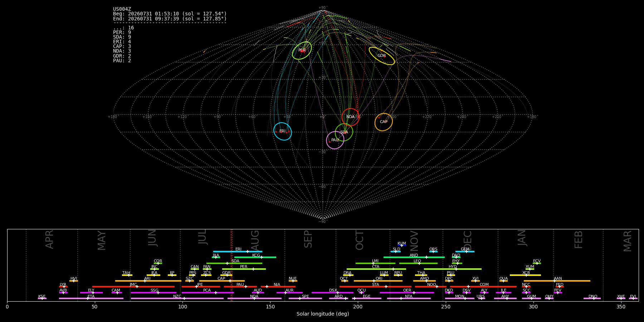Click the KSE shower label in timeline

pos(42,297)
